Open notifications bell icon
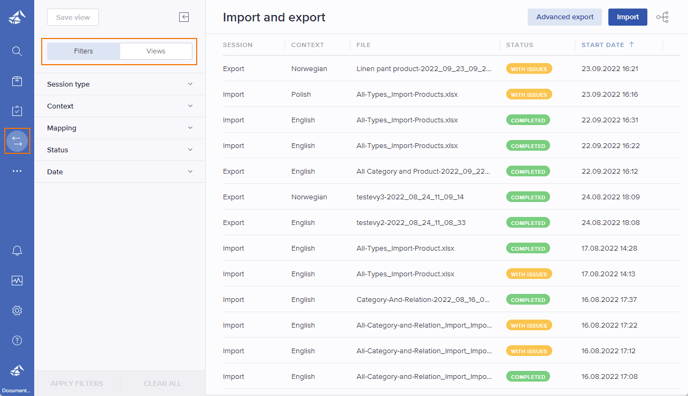The image size is (688, 396). tap(17, 250)
